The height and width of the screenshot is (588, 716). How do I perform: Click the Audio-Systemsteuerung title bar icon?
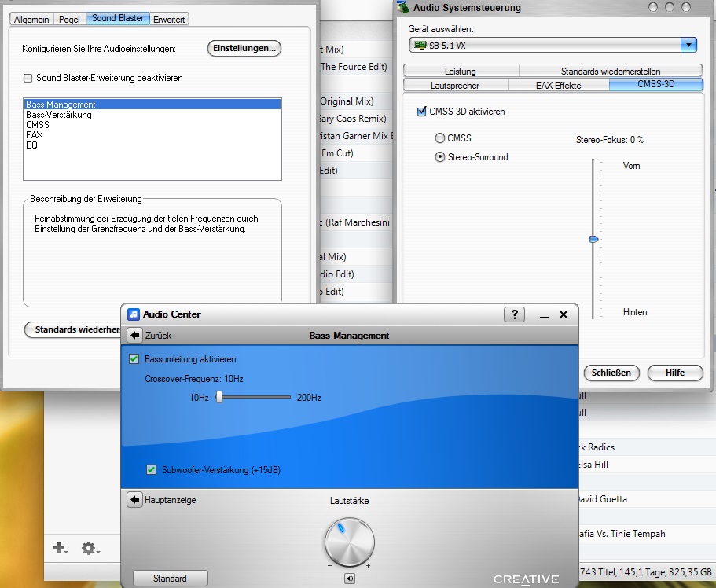pos(403,7)
